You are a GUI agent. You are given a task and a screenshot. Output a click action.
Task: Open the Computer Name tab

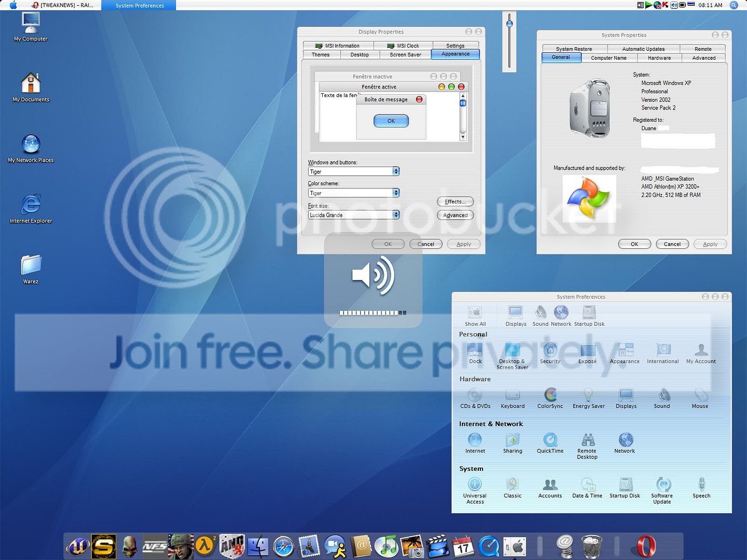(x=609, y=58)
